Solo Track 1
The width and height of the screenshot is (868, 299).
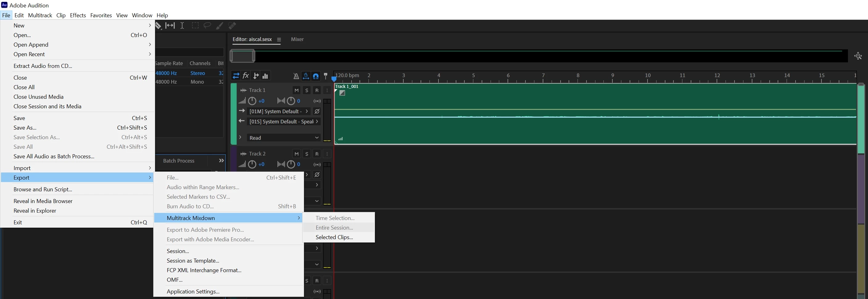pos(306,90)
